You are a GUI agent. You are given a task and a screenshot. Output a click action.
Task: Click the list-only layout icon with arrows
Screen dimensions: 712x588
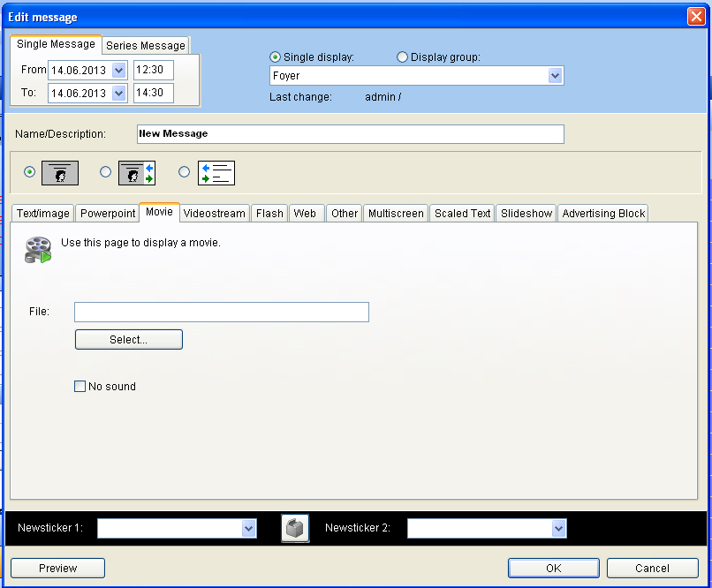tap(216, 172)
